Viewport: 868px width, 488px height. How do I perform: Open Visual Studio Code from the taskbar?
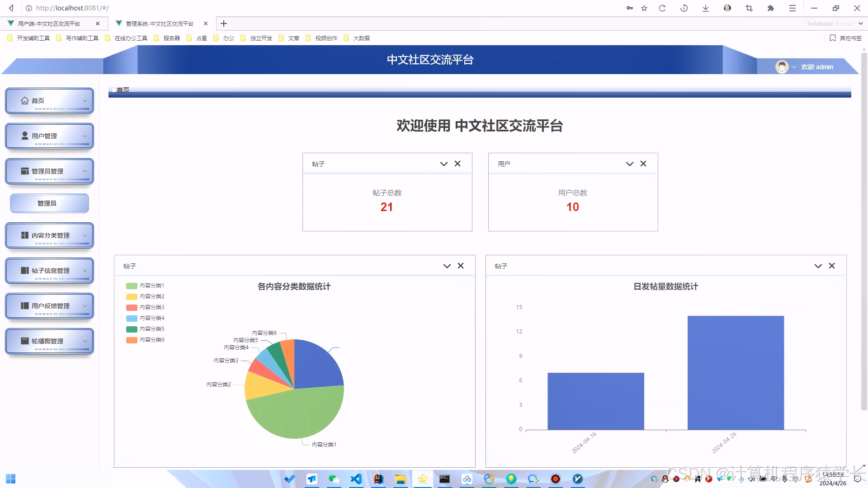pyautogui.click(x=356, y=479)
